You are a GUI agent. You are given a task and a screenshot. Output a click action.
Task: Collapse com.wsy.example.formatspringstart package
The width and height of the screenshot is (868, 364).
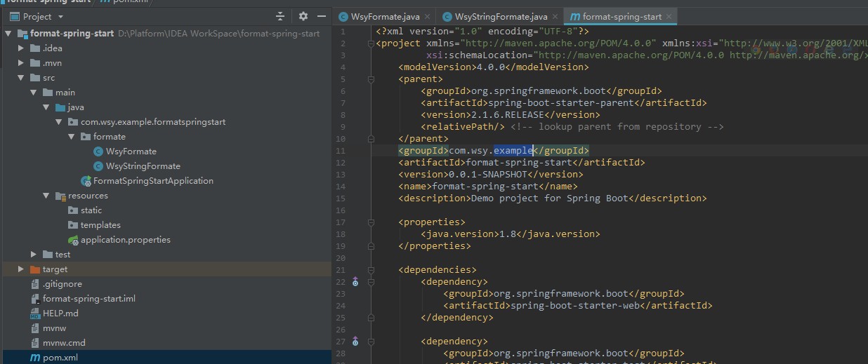click(x=59, y=122)
